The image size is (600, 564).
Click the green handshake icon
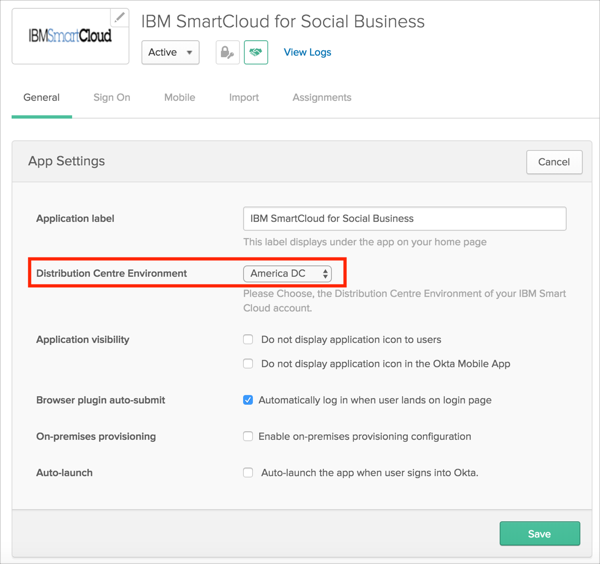click(256, 52)
